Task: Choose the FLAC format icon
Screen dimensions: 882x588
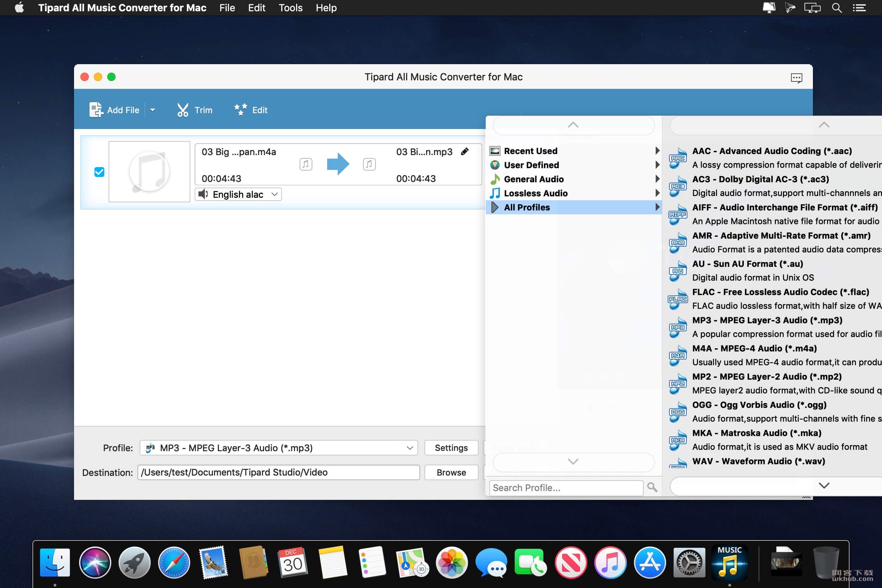Action: 678,299
